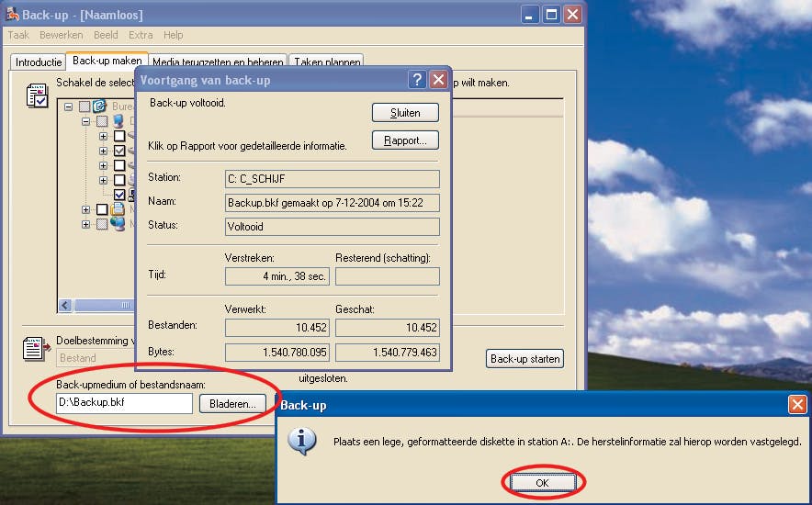
Task: Open the Taken plannen tab
Action: tap(327, 62)
